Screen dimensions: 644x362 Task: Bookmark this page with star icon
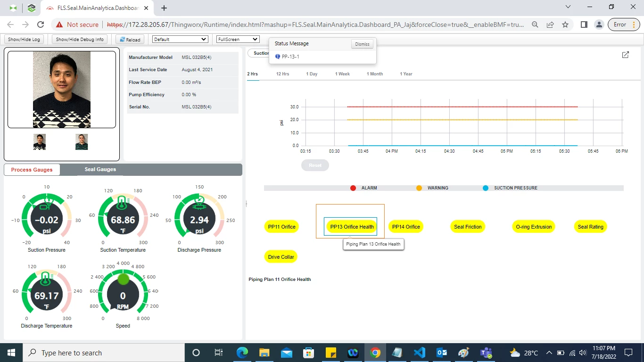[x=565, y=25]
